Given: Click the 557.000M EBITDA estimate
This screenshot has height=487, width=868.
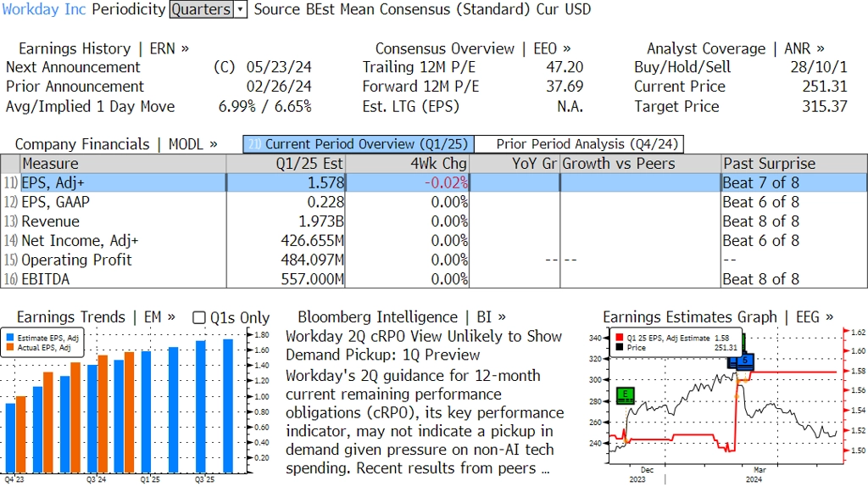Looking at the screenshot, I should pos(312,279).
